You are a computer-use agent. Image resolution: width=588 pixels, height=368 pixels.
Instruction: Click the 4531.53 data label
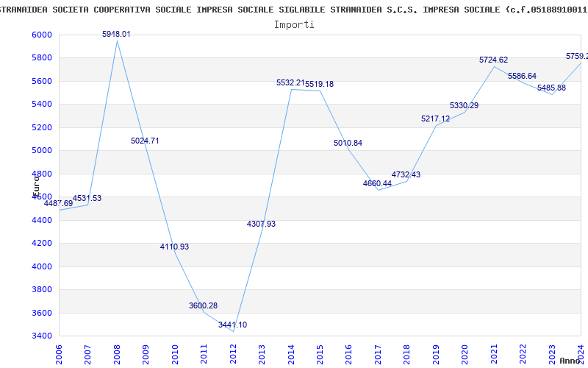(x=87, y=198)
